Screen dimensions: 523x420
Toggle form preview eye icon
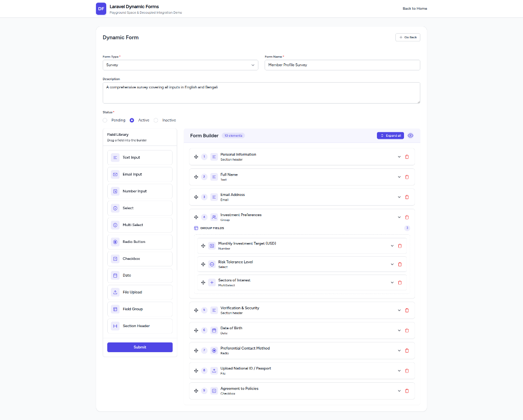[411, 136]
